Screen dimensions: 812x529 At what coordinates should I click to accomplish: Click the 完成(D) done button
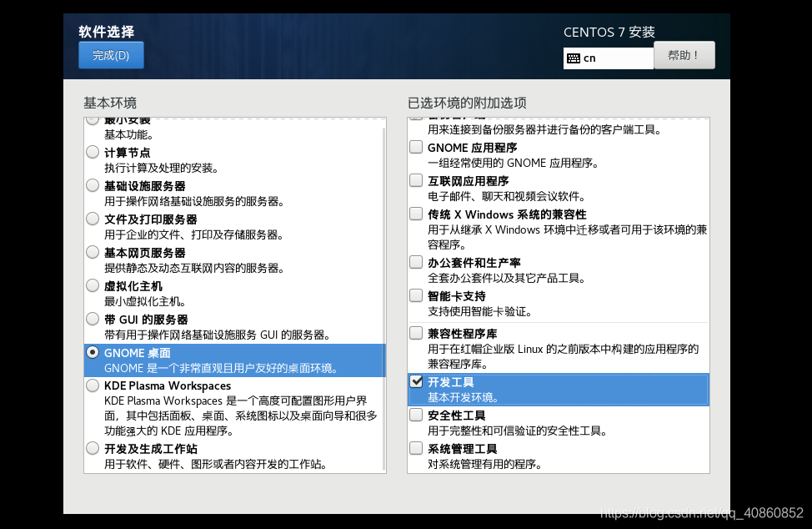(x=111, y=55)
